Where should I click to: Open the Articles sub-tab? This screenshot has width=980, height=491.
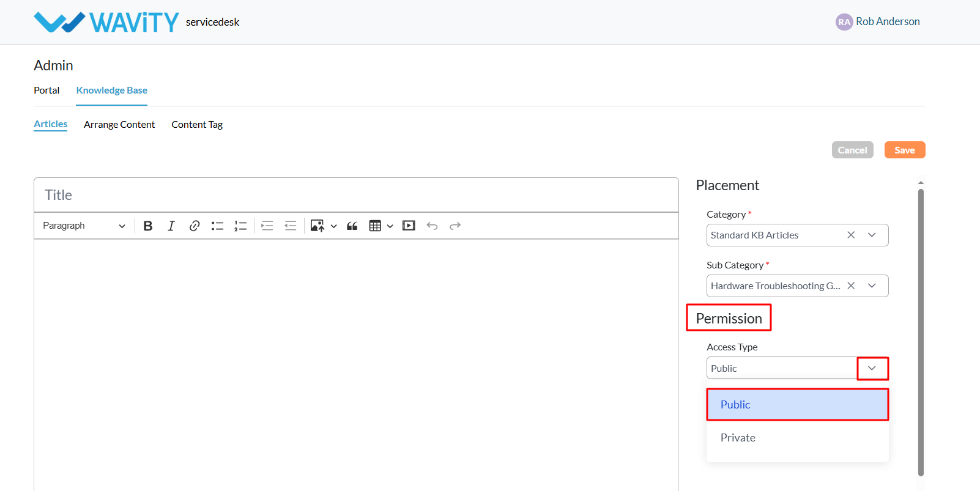coord(51,124)
